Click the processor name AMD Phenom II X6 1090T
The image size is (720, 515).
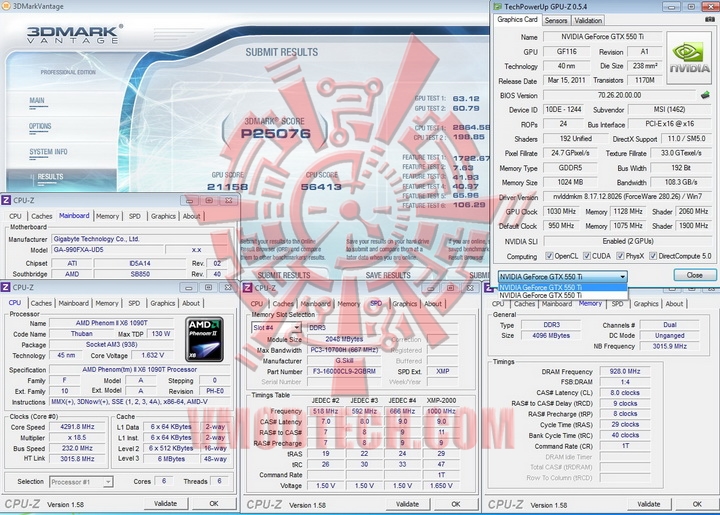(x=112, y=323)
